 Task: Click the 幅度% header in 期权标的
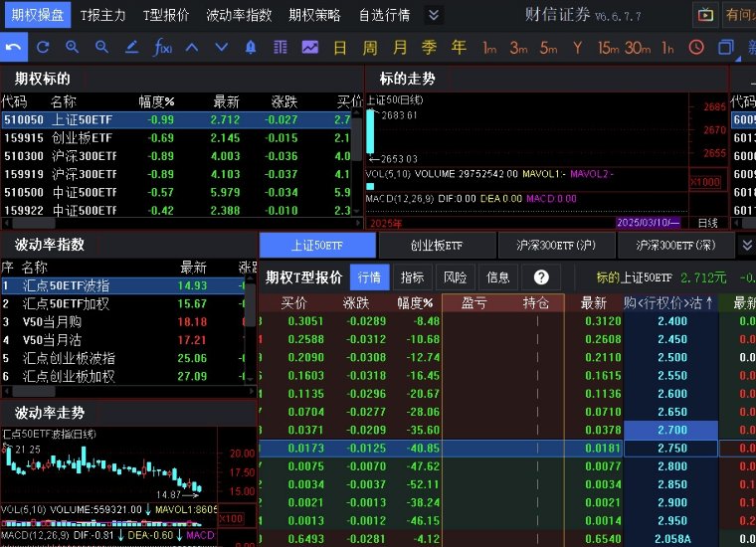coord(156,101)
